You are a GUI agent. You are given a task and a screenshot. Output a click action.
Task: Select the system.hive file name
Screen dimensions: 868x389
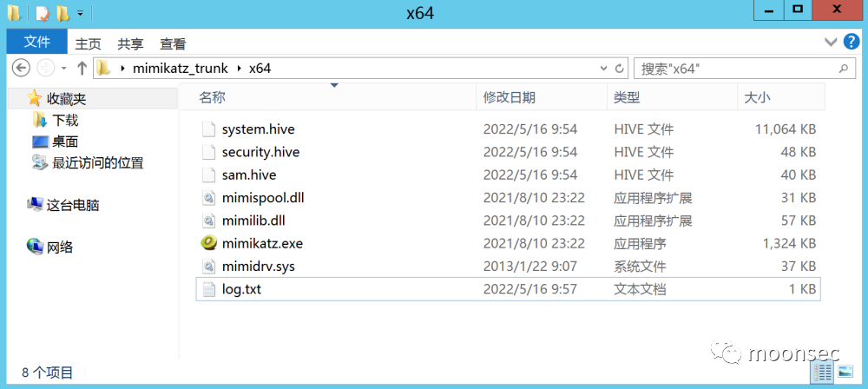[258, 129]
